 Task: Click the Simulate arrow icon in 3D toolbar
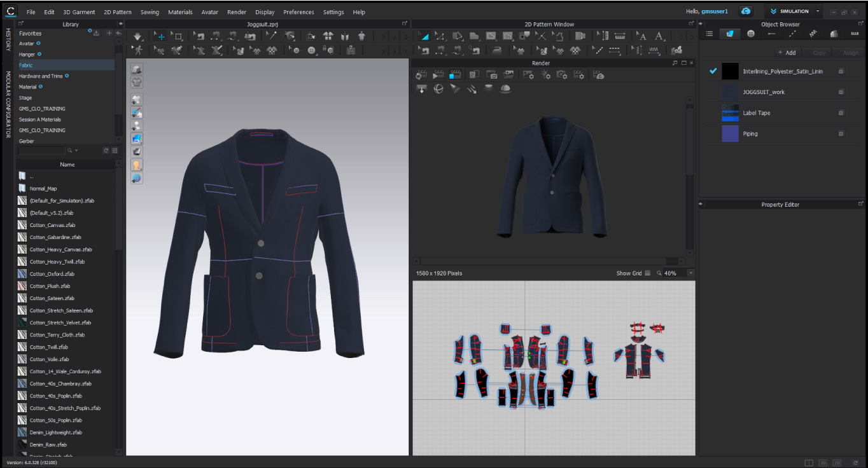point(138,36)
